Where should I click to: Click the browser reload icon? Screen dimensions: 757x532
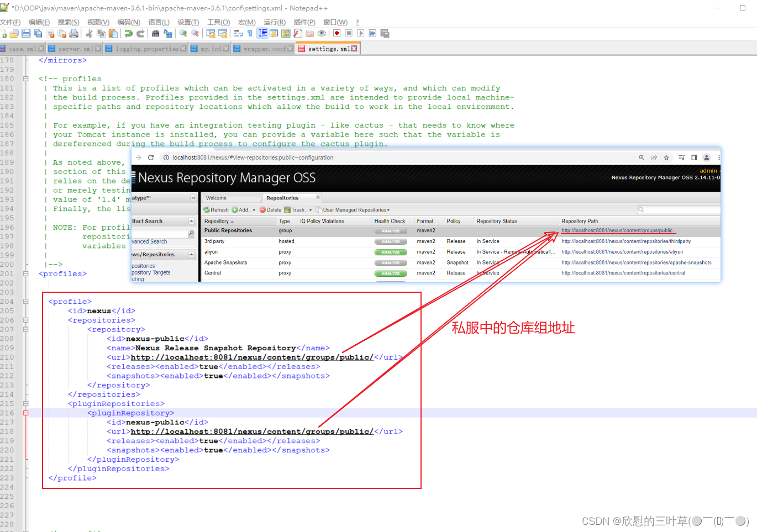click(151, 157)
